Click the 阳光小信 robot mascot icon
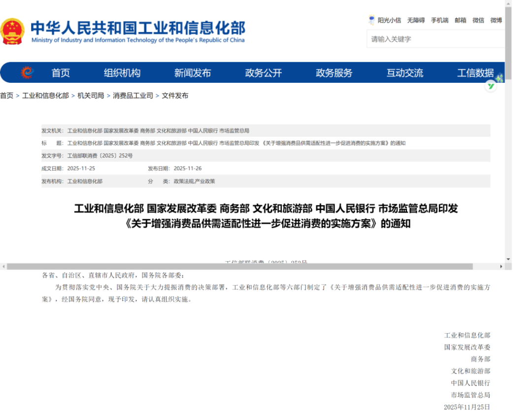This screenshot has width=532, height=413. [371, 20]
